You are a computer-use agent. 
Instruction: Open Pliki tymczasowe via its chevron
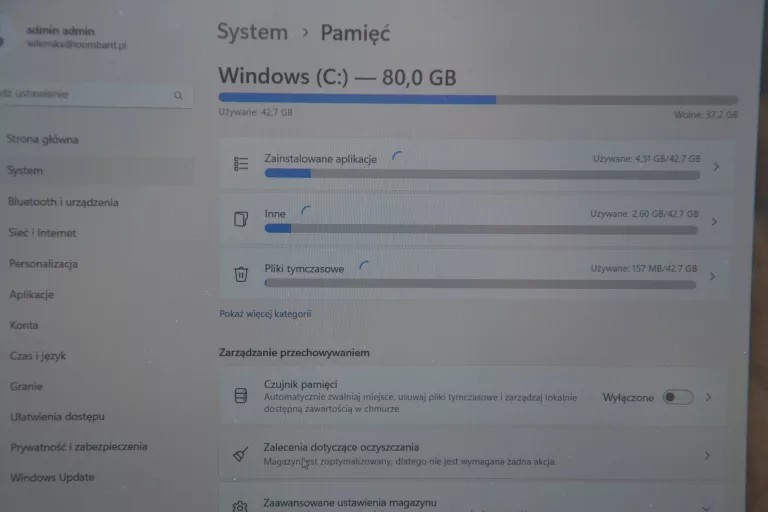tap(713, 277)
